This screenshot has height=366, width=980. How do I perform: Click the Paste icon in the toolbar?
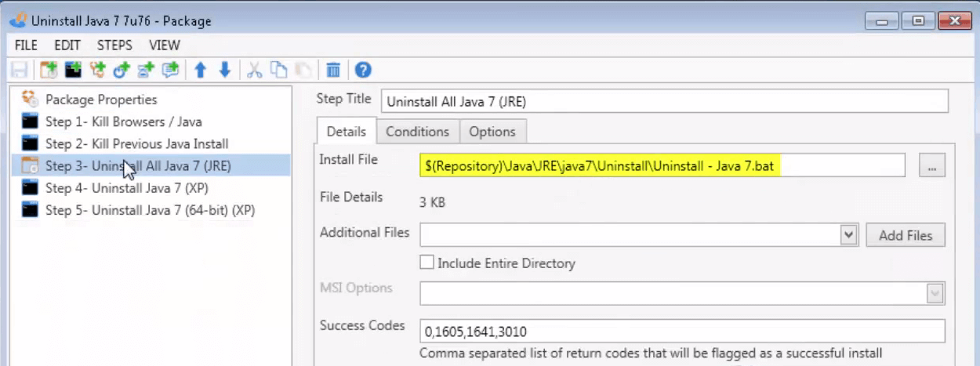pos(303,70)
